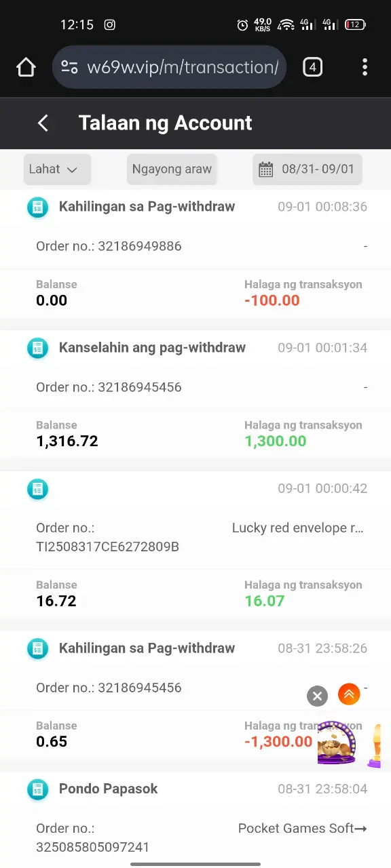
Task: Tap the orange scroll-to-top arrow icon
Action: [349, 694]
